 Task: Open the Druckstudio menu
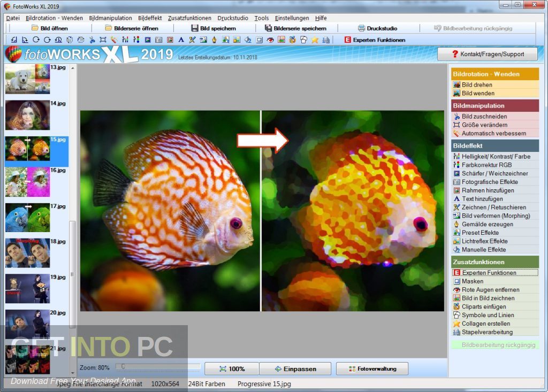click(233, 18)
